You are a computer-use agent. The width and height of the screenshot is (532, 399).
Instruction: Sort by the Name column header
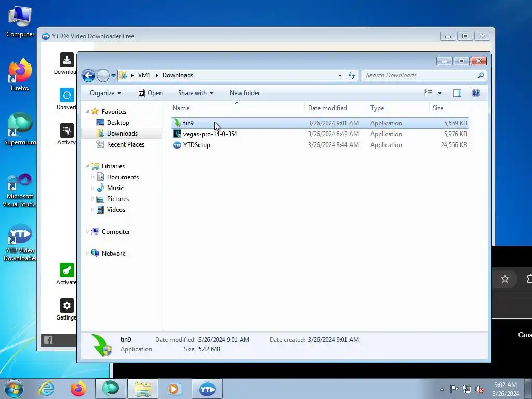point(237,108)
